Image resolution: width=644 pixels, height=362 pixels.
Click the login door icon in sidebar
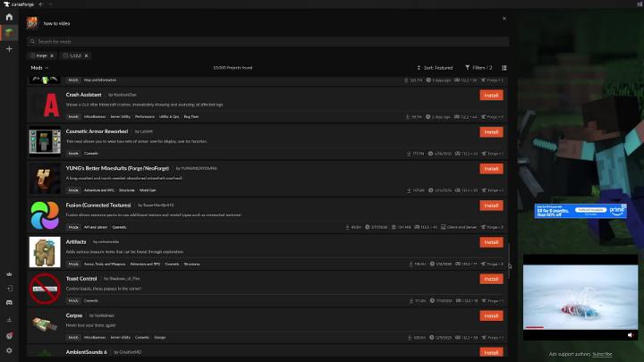9,289
